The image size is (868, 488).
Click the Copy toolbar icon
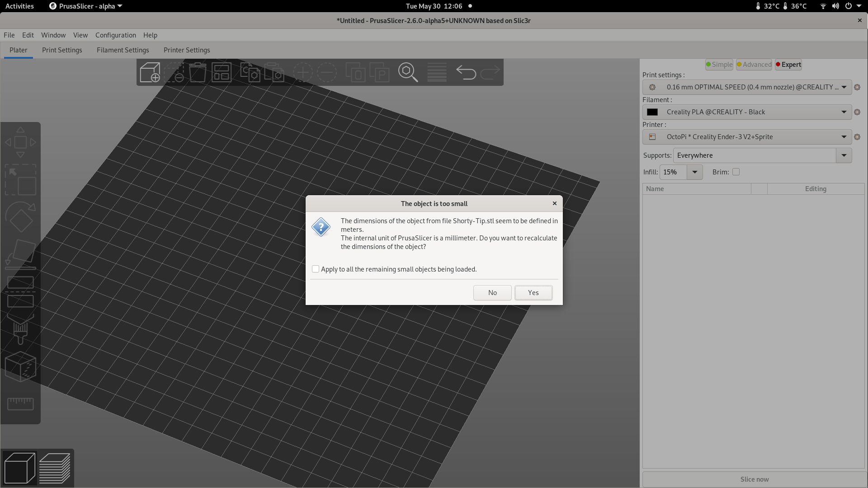[250, 72]
